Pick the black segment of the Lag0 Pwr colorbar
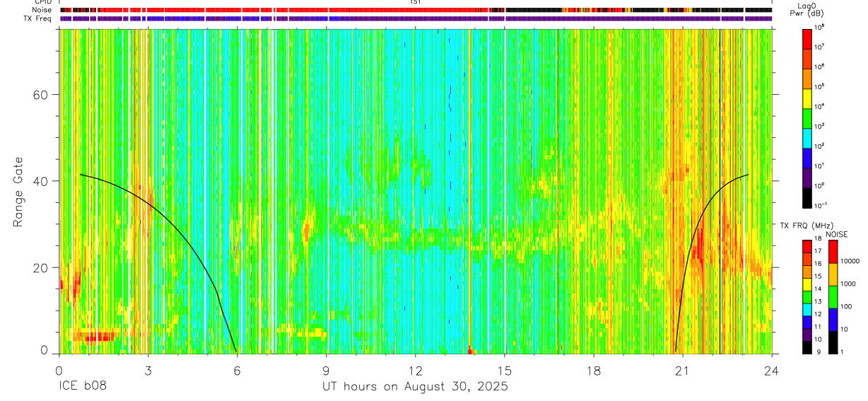 [807, 197]
